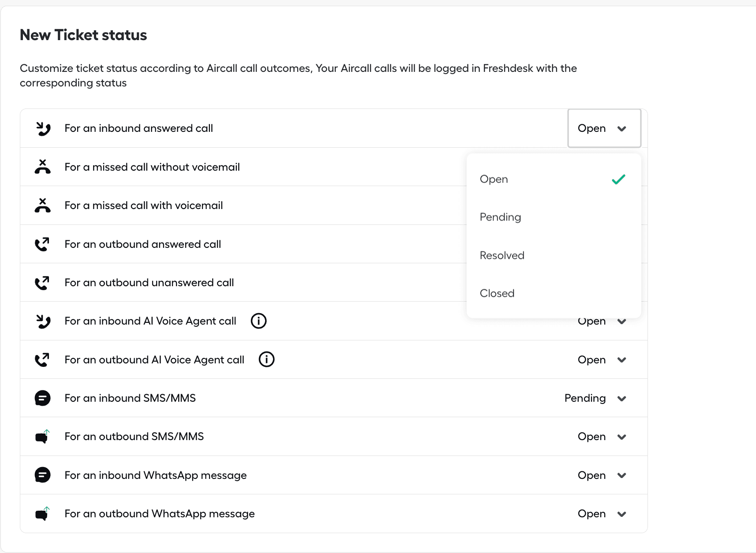
Task: Open status dropdown for outbound AI Voice Agent call
Action: (x=602, y=360)
